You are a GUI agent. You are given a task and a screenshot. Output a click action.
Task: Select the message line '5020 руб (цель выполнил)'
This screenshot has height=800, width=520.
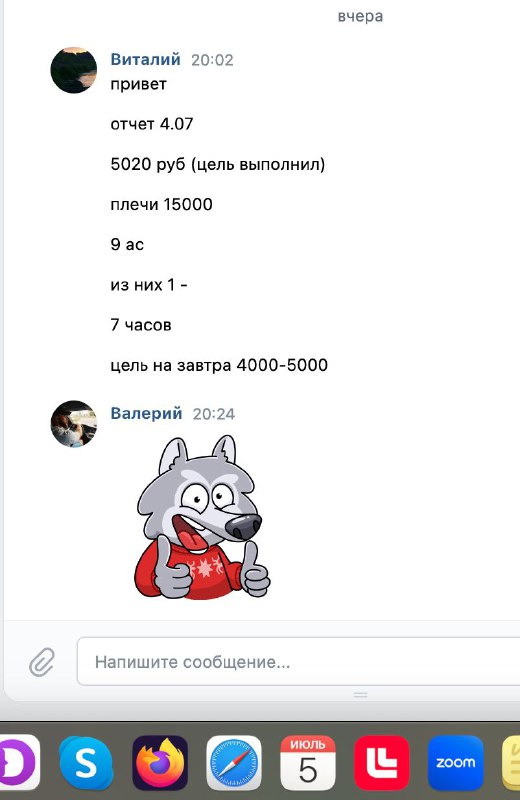[218, 164]
